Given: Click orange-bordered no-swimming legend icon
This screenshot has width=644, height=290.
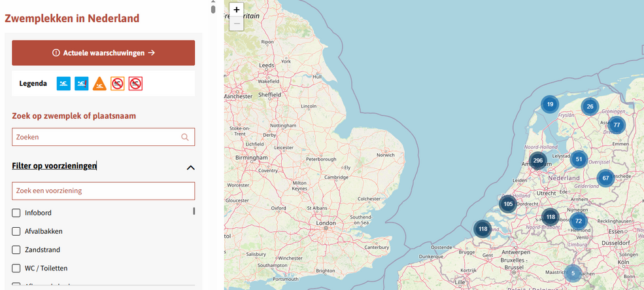Looking at the screenshot, I should tap(117, 84).
